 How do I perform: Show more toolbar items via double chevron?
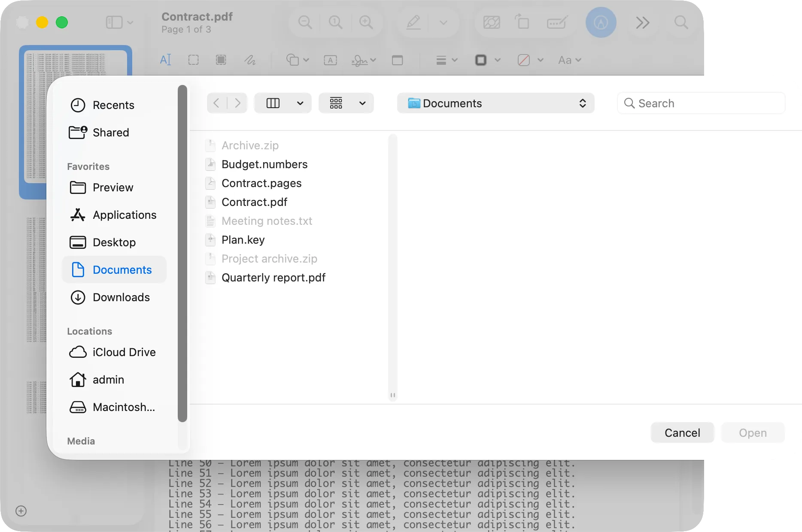pos(643,22)
